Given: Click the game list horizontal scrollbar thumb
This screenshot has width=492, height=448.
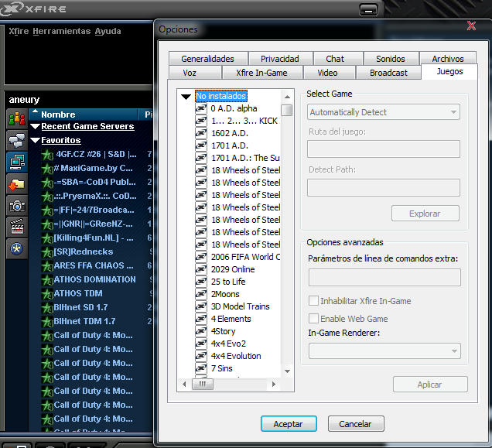Looking at the screenshot, I should (203, 384).
